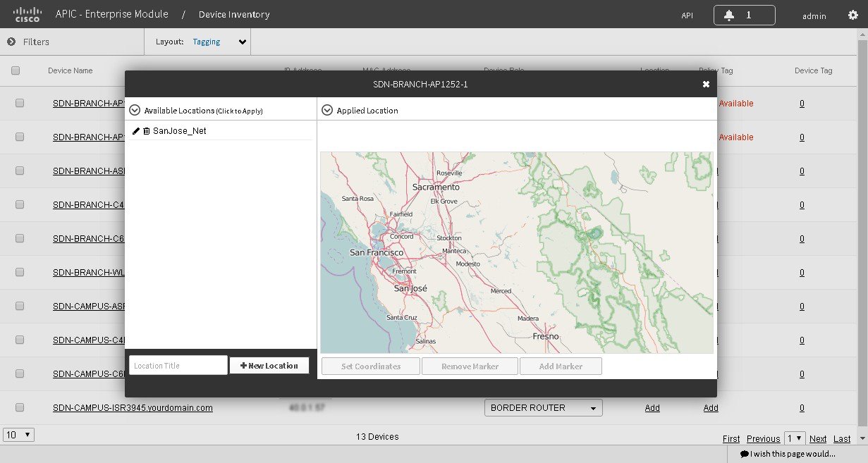Close the SDN-BRANCH-AP1252-1 dialog

tap(706, 84)
